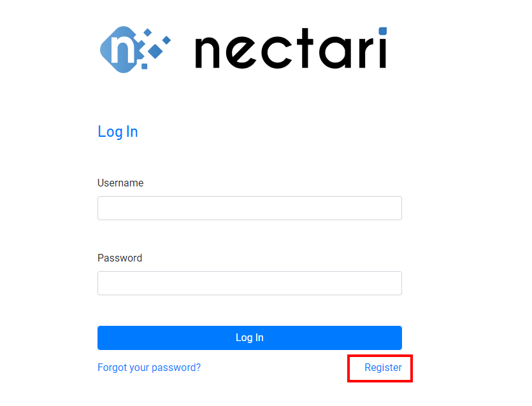The width and height of the screenshot is (532, 406).
Task: Click the letter c in the nectari wordmark
Action: 277,53
